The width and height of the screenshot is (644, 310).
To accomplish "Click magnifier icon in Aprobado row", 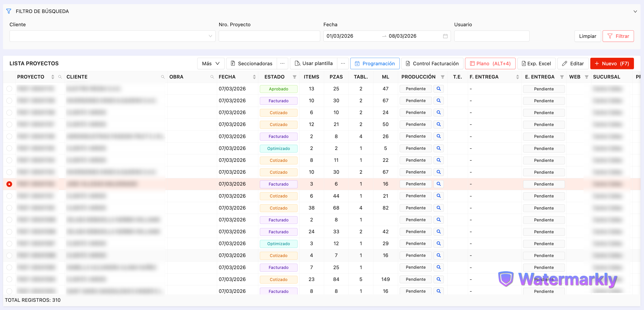I will pyautogui.click(x=439, y=89).
